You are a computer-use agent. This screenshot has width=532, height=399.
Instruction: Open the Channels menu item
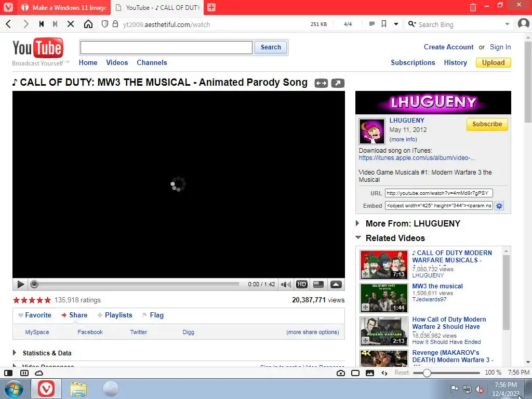[x=152, y=62]
